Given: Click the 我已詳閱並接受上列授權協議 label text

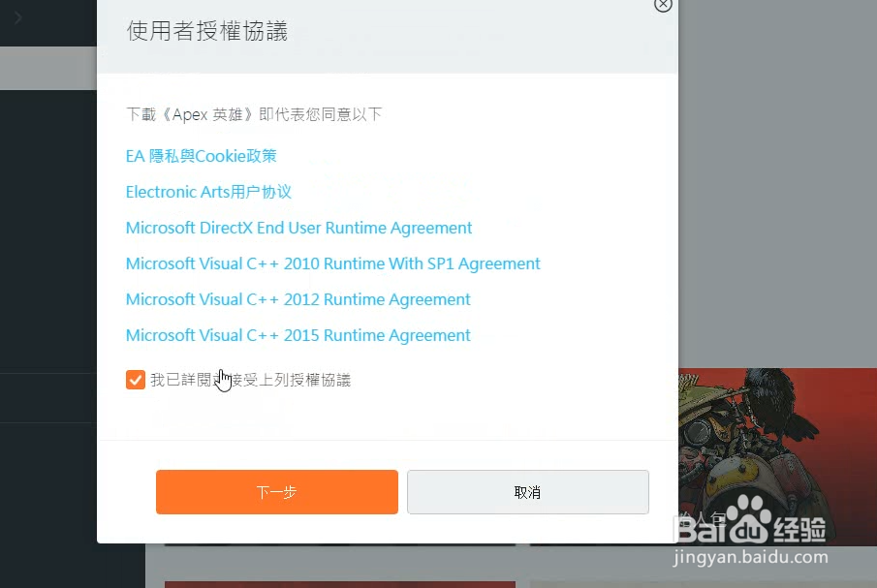Looking at the screenshot, I should click(x=251, y=380).
